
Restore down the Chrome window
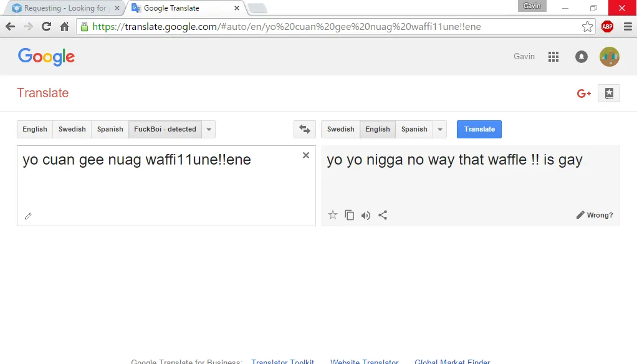(593, 8)
